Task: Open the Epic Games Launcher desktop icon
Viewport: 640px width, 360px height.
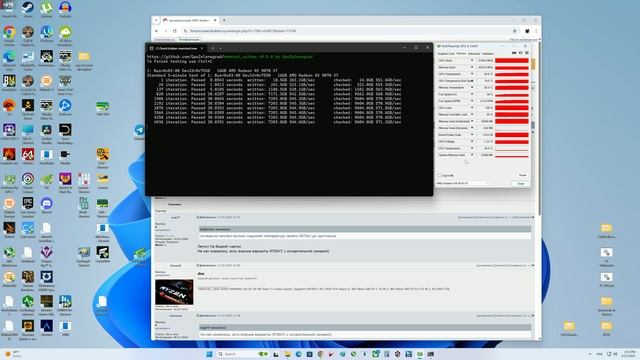Action: [x=28, y=204]
